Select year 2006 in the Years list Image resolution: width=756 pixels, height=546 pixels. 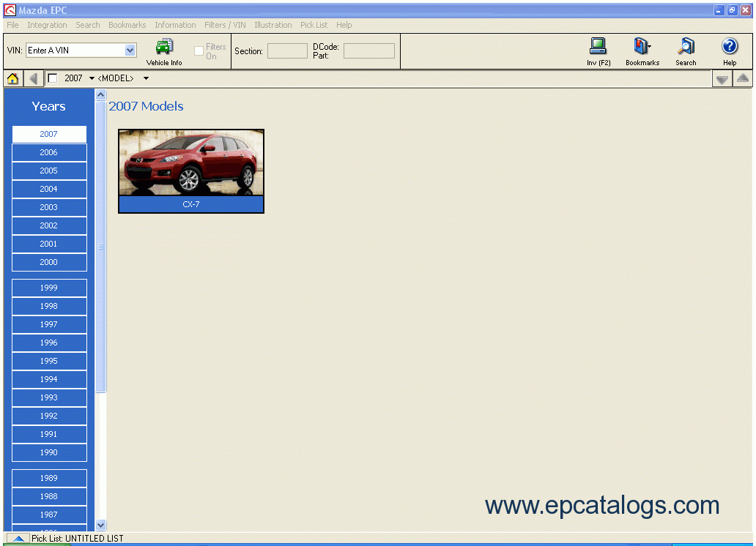[x=49, y=152]
